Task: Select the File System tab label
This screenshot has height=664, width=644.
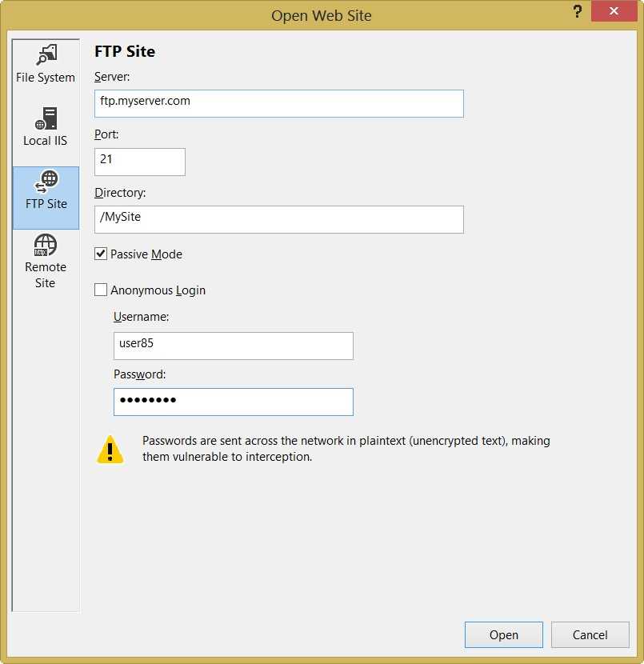Action: coord(46,78)
